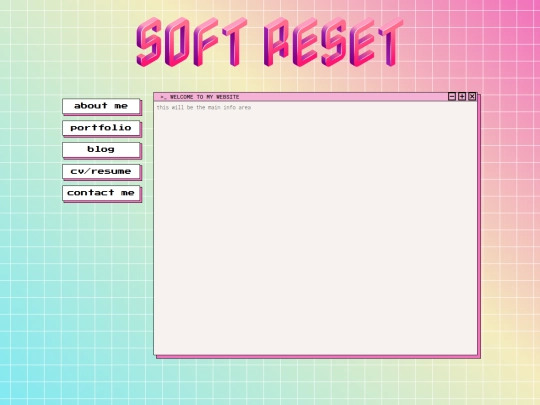
Task: Minimize the welcome window
Action: click(452, 97)
